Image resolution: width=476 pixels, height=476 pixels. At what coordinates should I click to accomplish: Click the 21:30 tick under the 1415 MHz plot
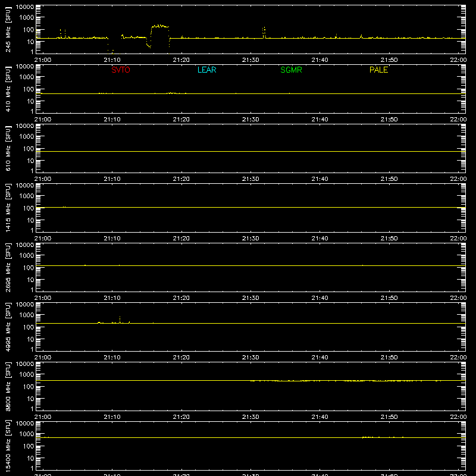pos(250,239)
